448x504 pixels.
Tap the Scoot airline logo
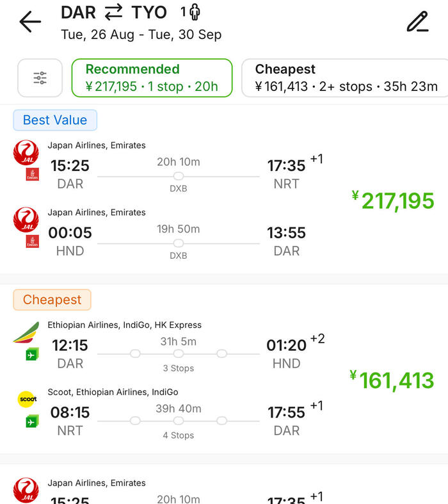[27, 399]
